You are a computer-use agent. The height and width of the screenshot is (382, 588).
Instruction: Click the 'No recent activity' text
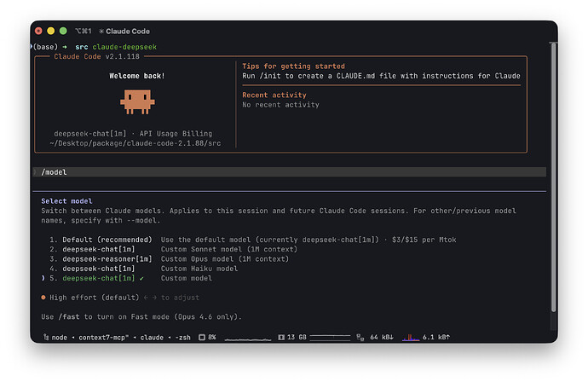pyautogui.click(x=280, y=105)
